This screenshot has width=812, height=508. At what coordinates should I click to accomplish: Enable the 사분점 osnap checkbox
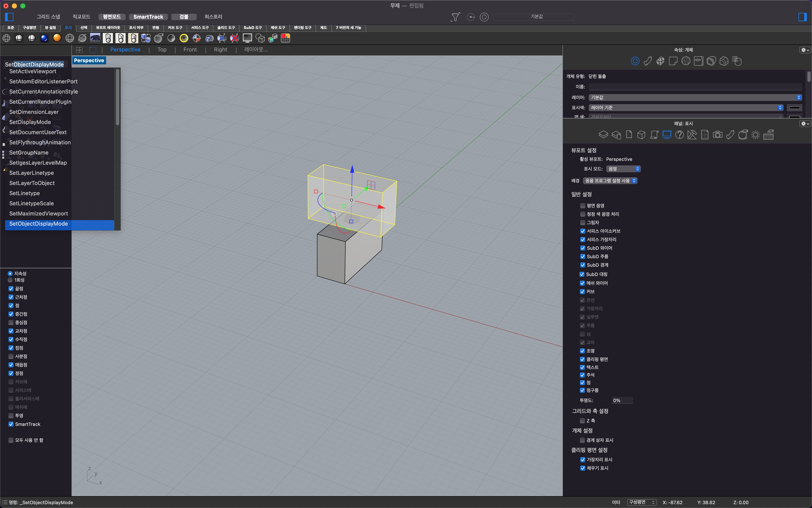coord(11,356)
